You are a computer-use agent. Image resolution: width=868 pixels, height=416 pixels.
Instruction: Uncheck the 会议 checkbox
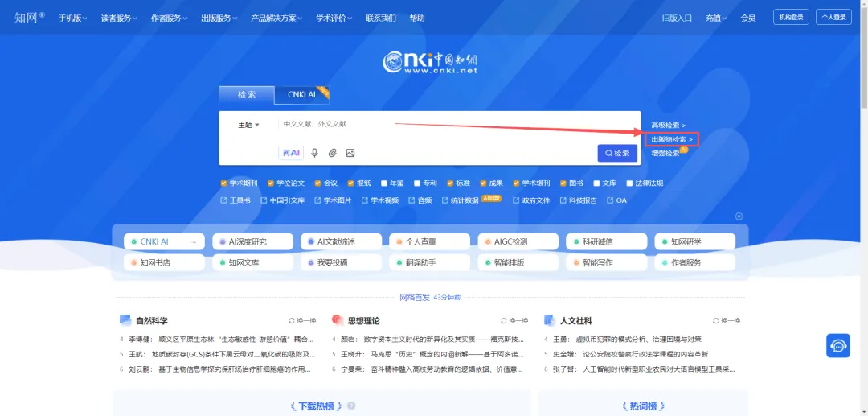point(317,183)
